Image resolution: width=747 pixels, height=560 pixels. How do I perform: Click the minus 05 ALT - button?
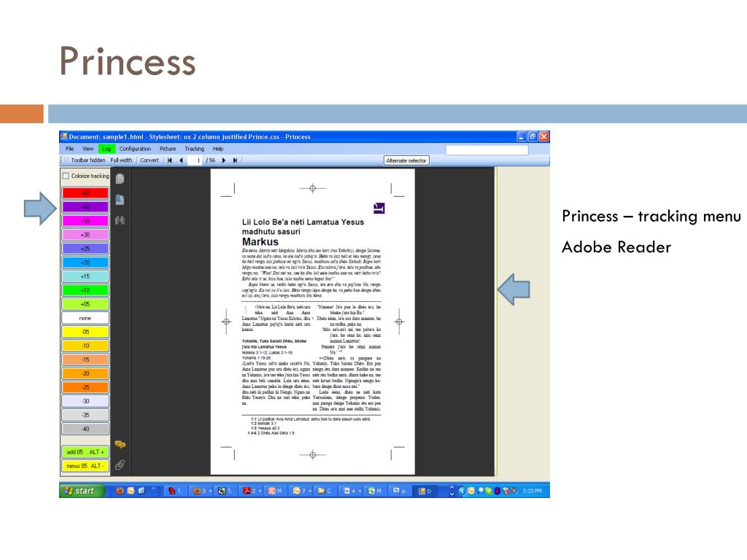click(85, 466)
